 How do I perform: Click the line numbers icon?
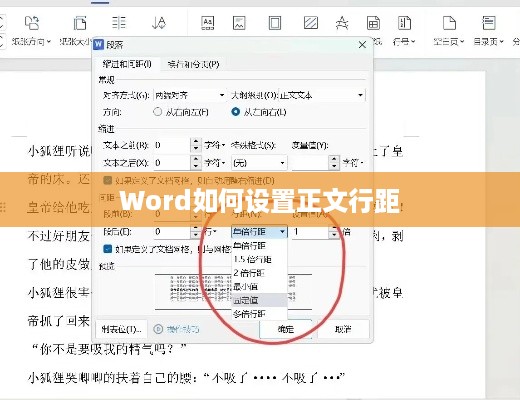pyautogui.click(x=404, y=23)
